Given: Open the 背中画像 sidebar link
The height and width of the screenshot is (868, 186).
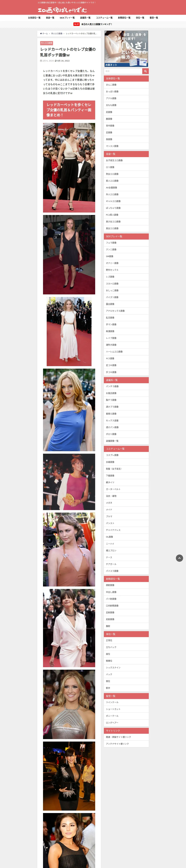Looking at the screenshot, I should point(126,126).
